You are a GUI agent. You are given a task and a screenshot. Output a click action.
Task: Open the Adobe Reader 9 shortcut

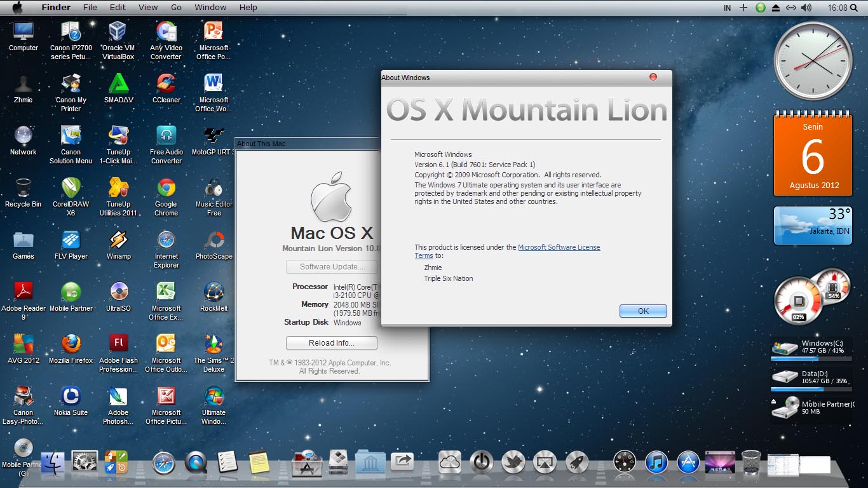click(24, 302)
